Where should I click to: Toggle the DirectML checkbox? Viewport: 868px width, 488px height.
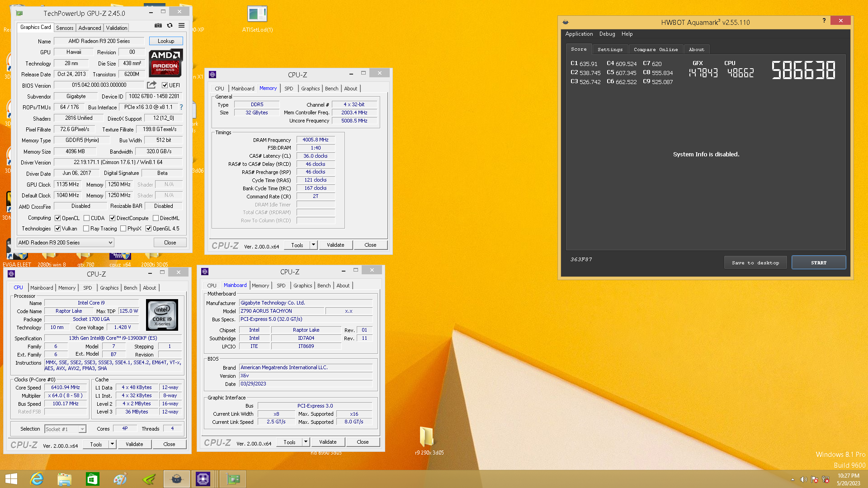click(x=156, y=218)
